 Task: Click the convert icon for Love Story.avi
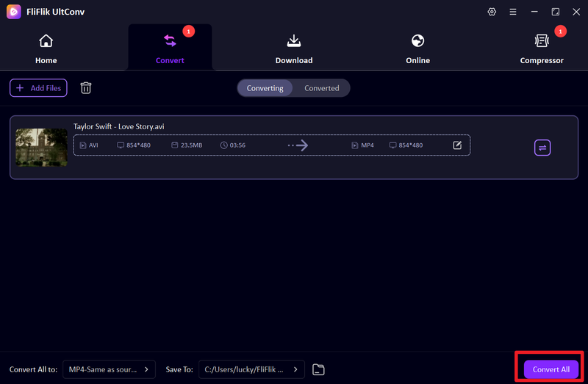[x=542, y=148]
